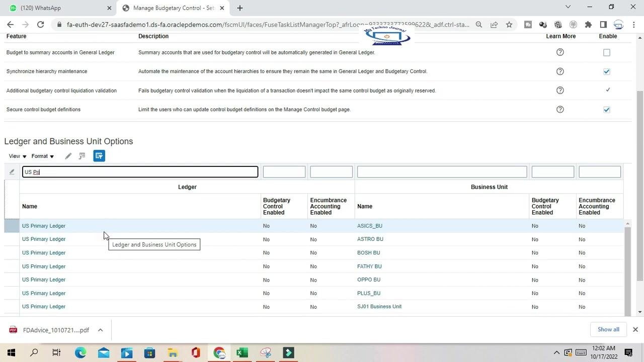The height and width of the screenshot is (362, 644).
Task: Show hidden system tray icons
Action: click(x=556, y=352)
